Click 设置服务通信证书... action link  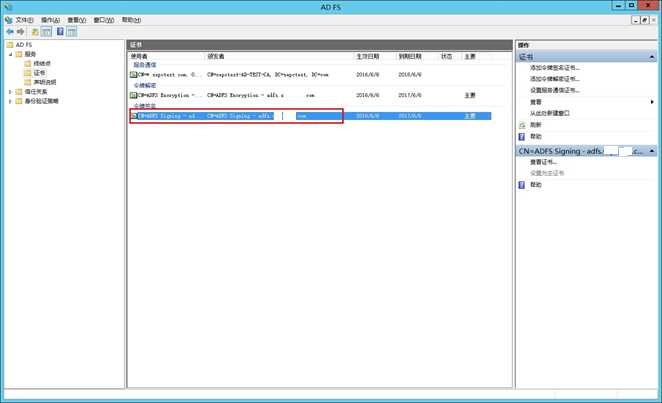(x=555, y=90)
